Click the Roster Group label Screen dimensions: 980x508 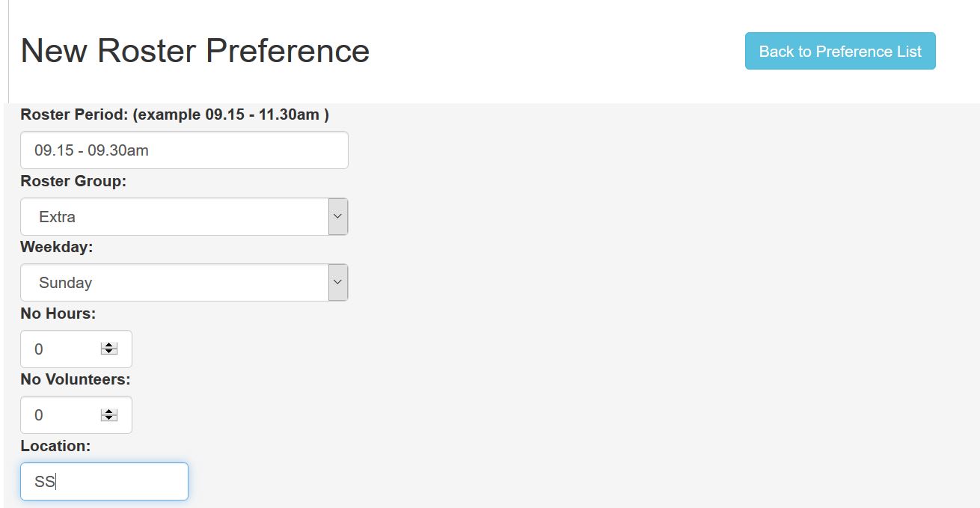click(73, 181)
